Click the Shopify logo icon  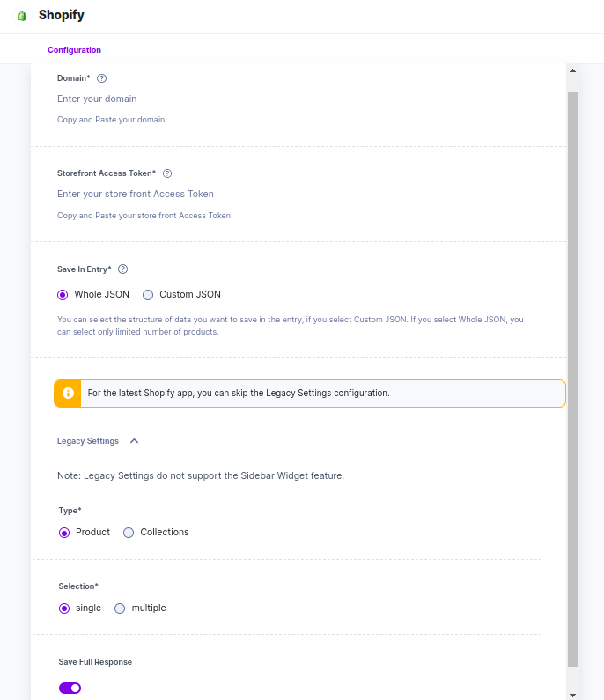(22, 16)
